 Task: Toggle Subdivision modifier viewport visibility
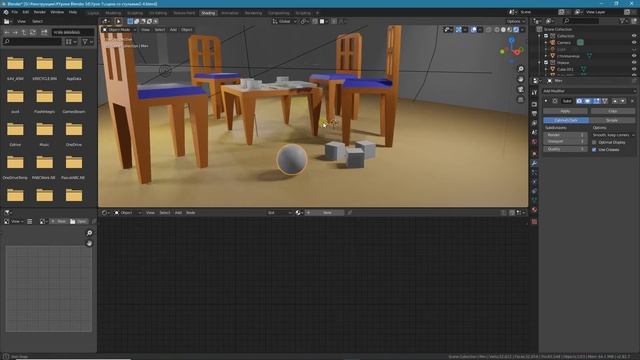pyautogui.click(x=588, y=101)
